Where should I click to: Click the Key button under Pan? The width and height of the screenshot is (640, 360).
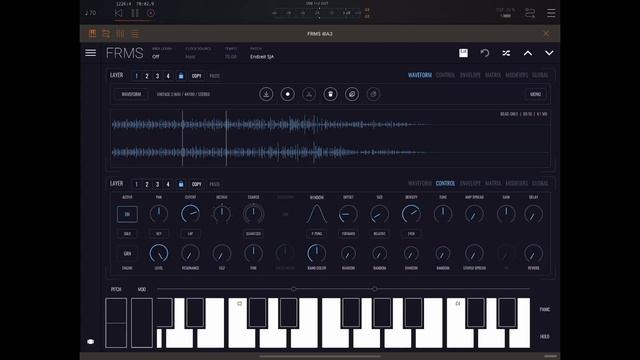(159, 234)
